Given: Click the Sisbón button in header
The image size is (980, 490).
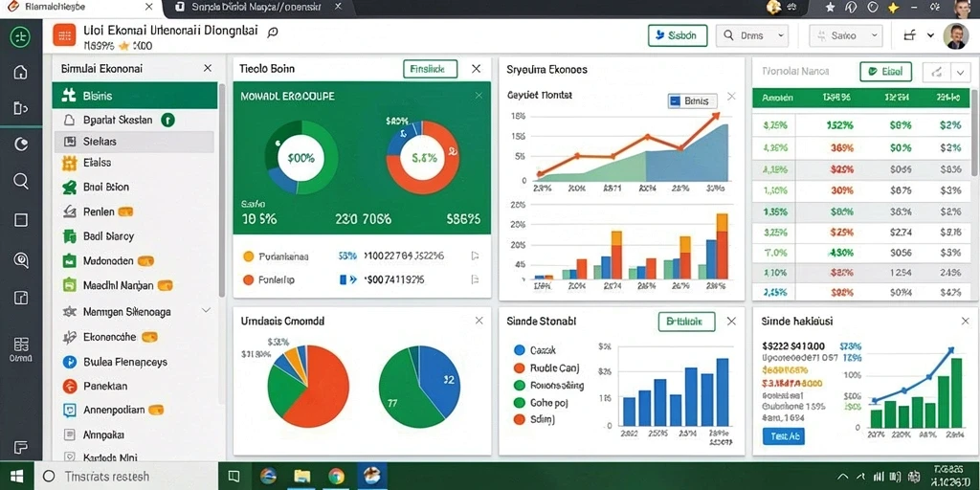Looking at the screenshot, I should click(x=678, y=35).
